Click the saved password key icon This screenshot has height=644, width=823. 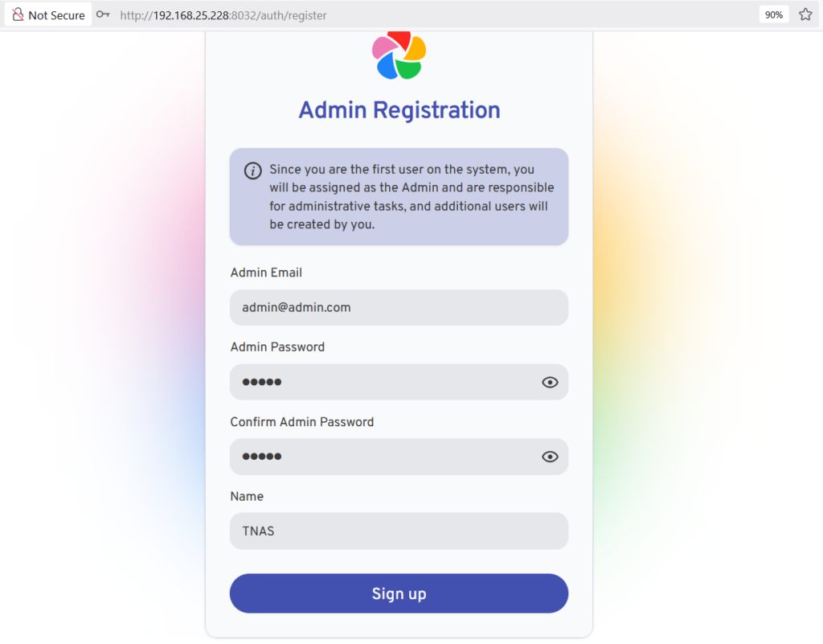pos(103,15)
